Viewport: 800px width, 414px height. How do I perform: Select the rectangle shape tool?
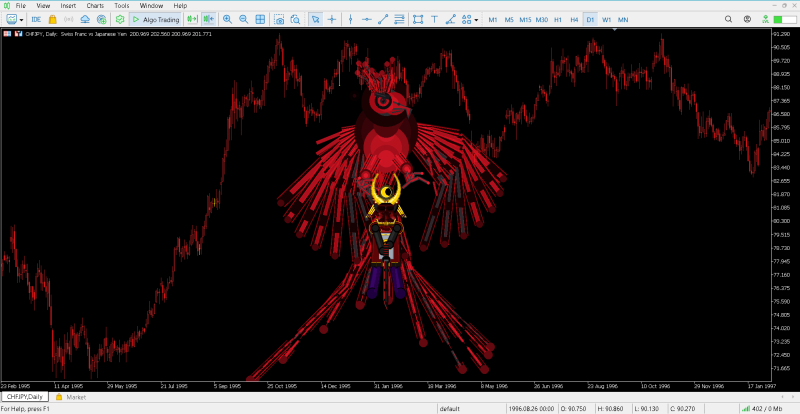coord(418,19)
